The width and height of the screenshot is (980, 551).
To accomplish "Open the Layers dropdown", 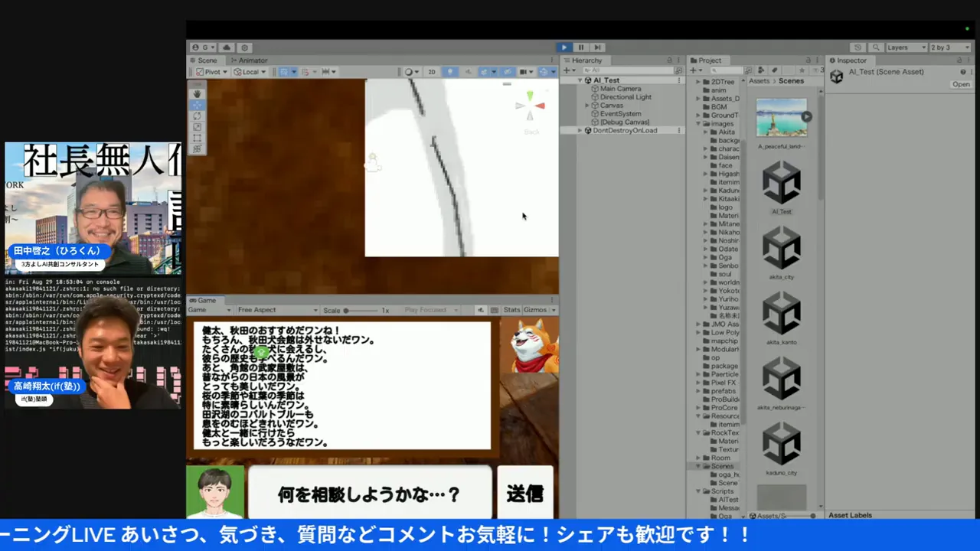I will tap(906, 47).
